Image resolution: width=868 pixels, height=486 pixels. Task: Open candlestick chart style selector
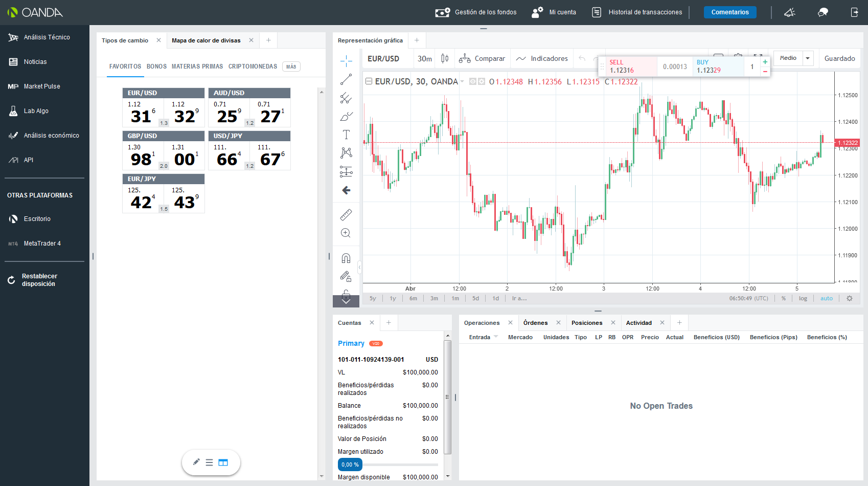445,59
